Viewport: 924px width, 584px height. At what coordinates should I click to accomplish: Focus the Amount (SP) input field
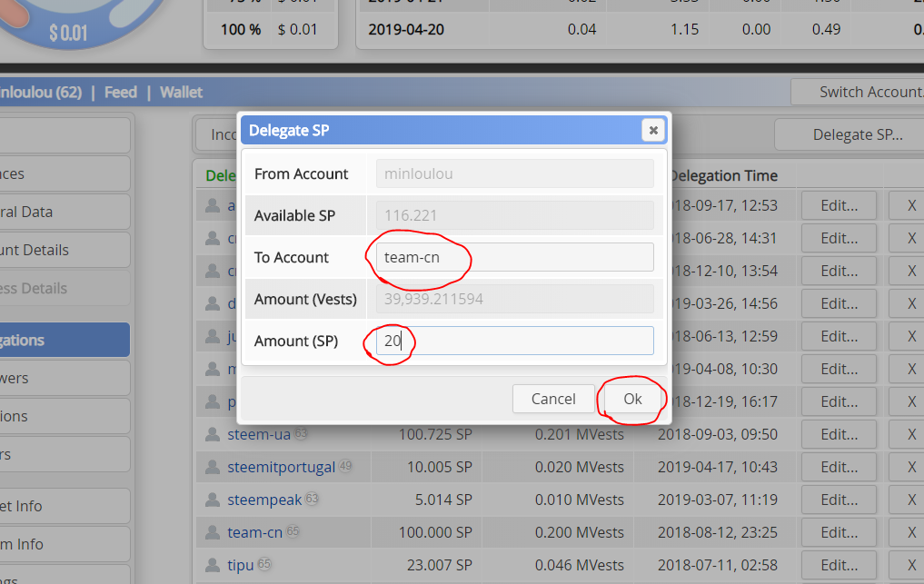514,341
